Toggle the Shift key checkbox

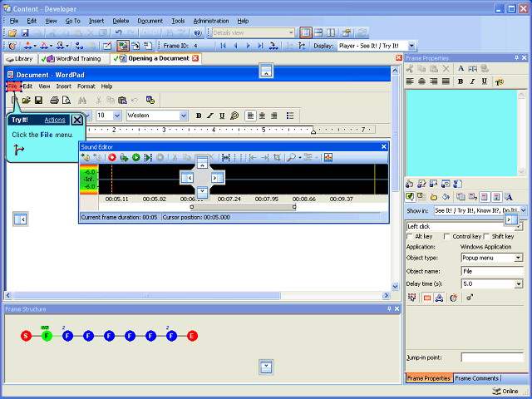(x=486, y=236)
